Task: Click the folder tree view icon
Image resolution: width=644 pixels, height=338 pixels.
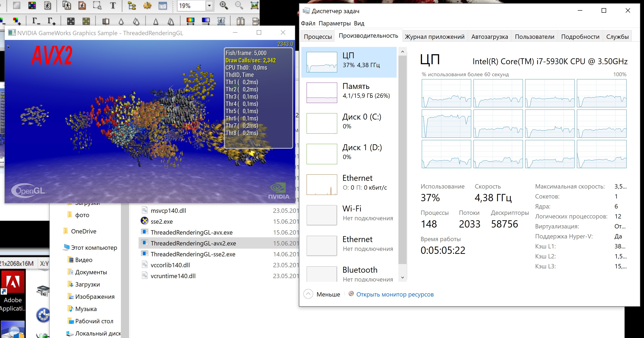Action: [x=132, y=5]
